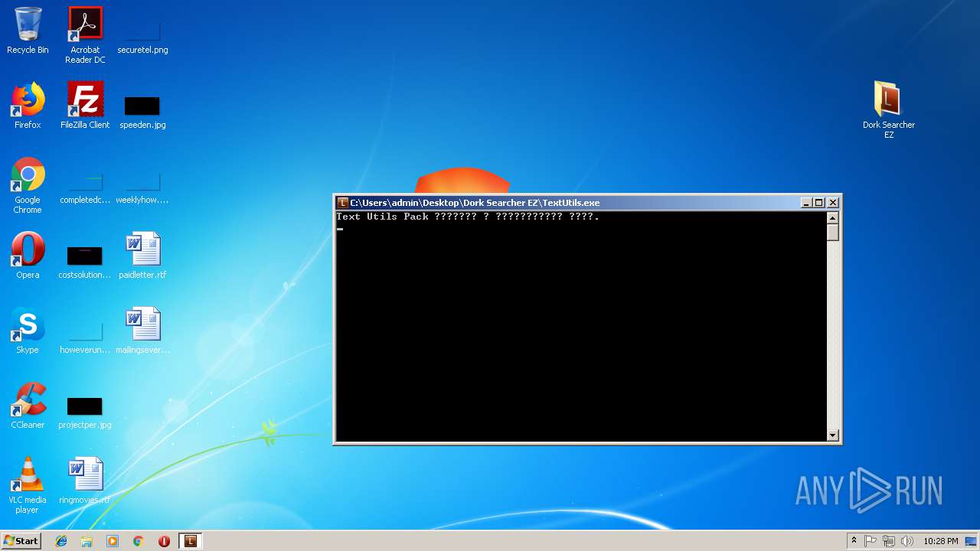Open Windows Explorer from taskbar
The height and width of the screenshot is (551, 980).
(x=87, y=541)
